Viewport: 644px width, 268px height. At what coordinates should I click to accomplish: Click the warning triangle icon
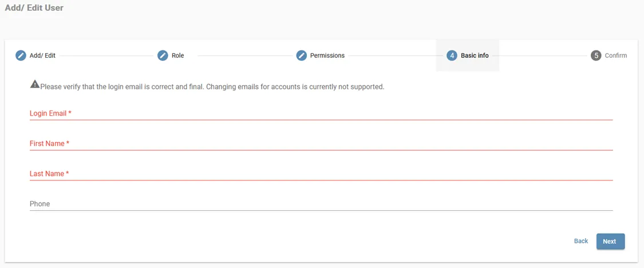35,85
